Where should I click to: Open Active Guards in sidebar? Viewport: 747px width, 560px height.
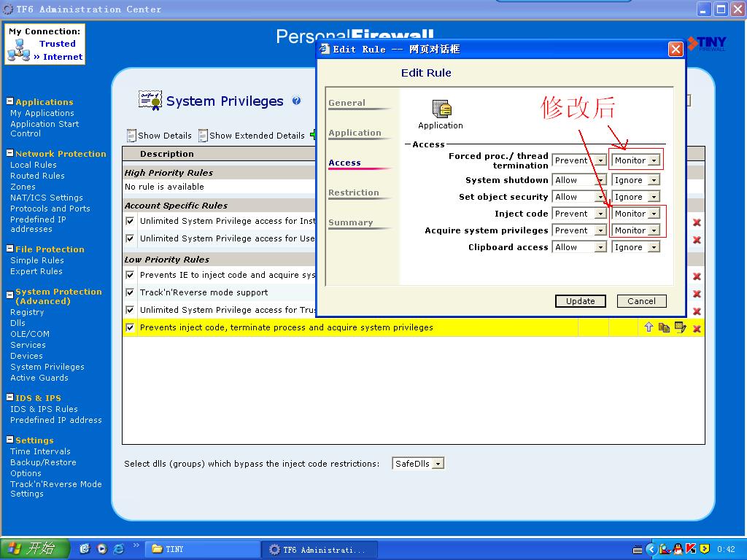[39, 378]
